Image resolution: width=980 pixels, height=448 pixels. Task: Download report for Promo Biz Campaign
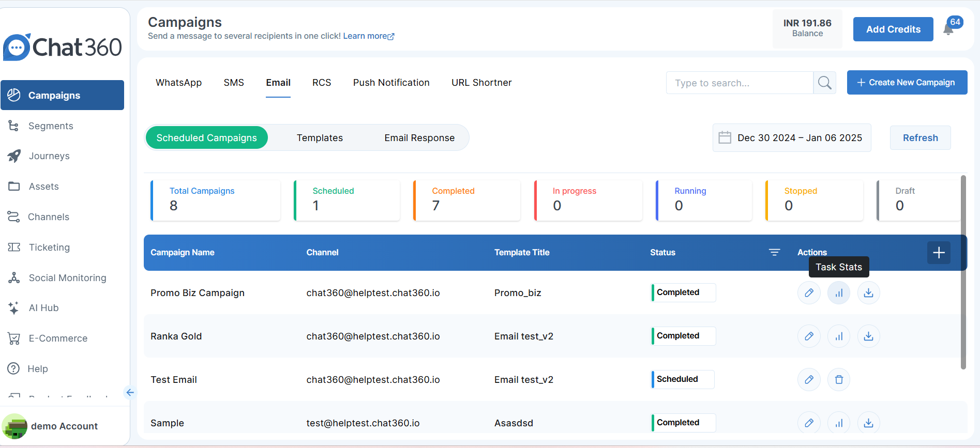pos(869,293)
